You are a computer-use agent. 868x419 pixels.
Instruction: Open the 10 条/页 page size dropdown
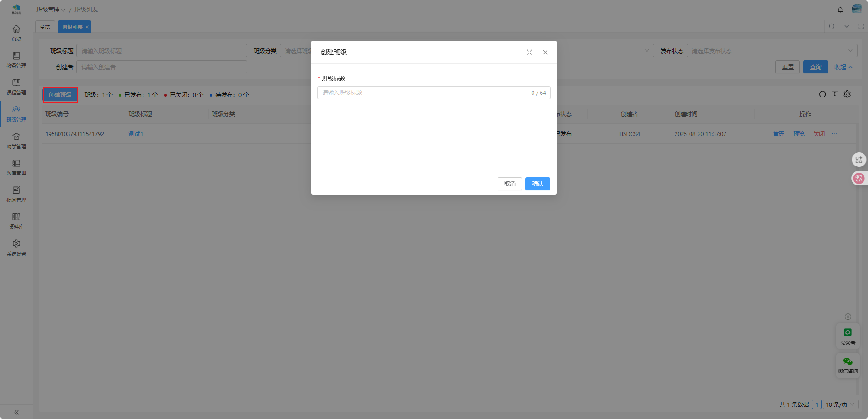(x=840, y=404)
